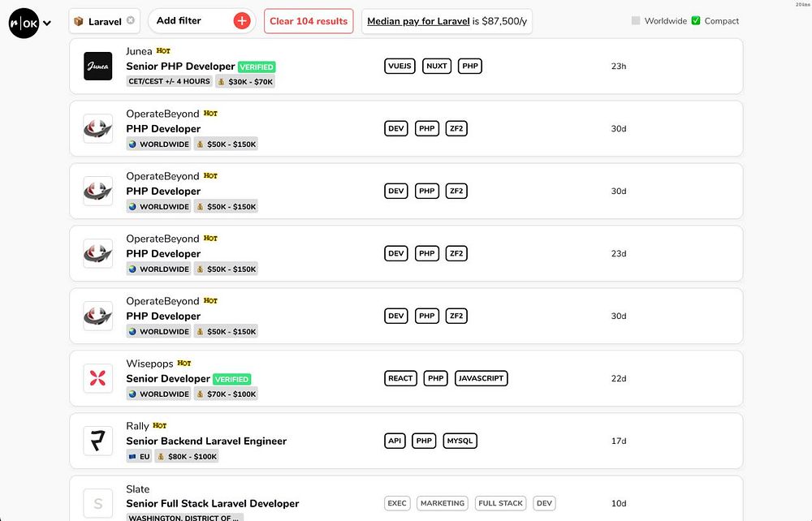
Task: Click the CET/CEST +/- 4 HOURS location badge
Action: (x=170, y=81)
